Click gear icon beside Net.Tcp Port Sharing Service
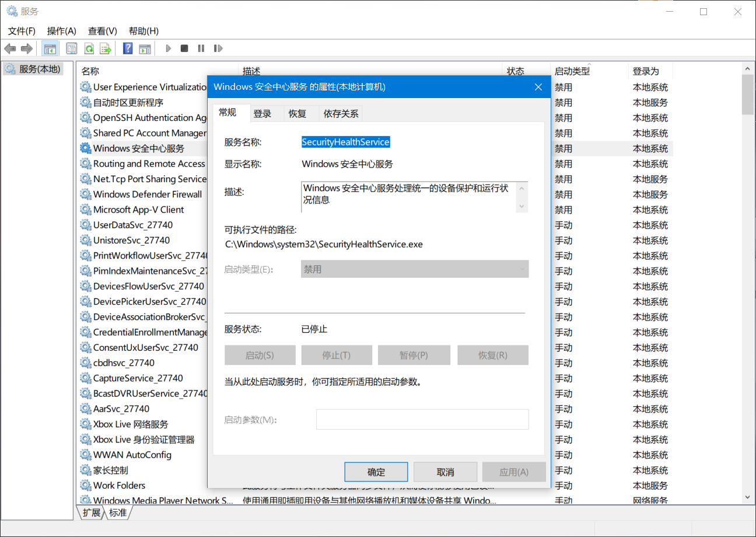 point(85,179)
